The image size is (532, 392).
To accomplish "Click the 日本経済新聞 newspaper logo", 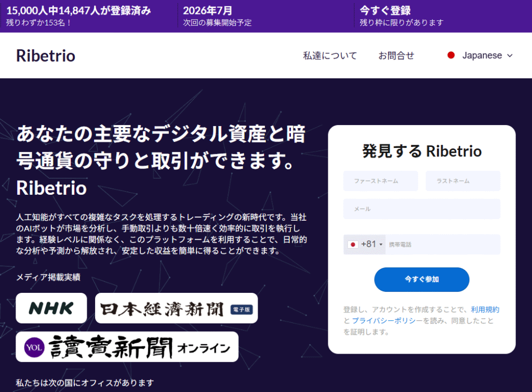I will click(x=177, y=308).
